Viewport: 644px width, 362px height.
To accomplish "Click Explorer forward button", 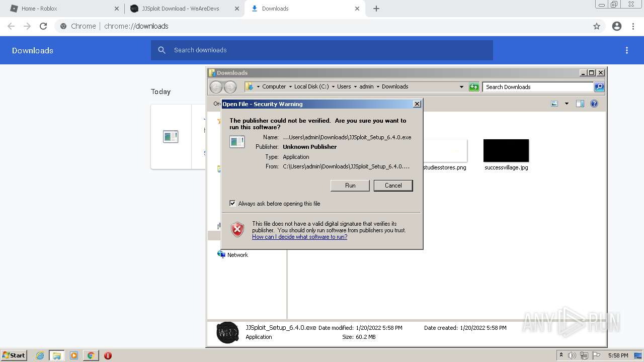I will coord(230,87).
